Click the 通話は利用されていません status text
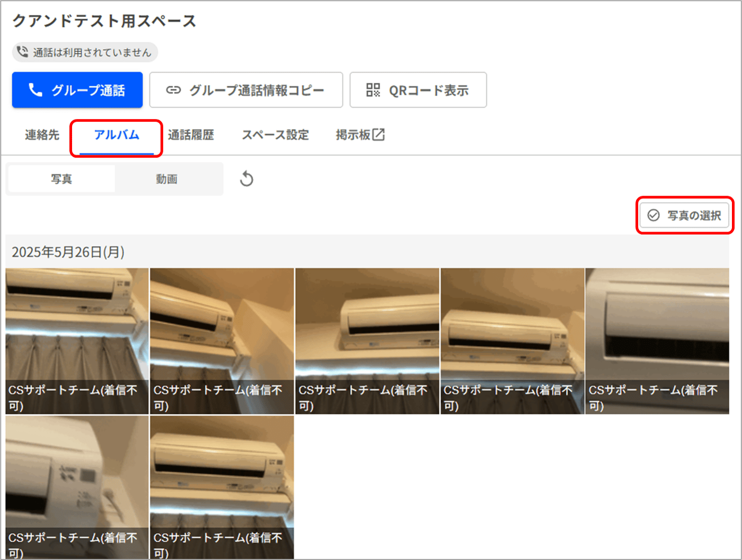 click(92, 52)
